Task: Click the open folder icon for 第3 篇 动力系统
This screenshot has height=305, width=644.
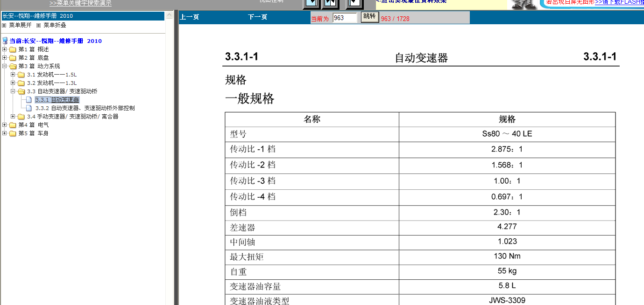Action: [13, 66]
